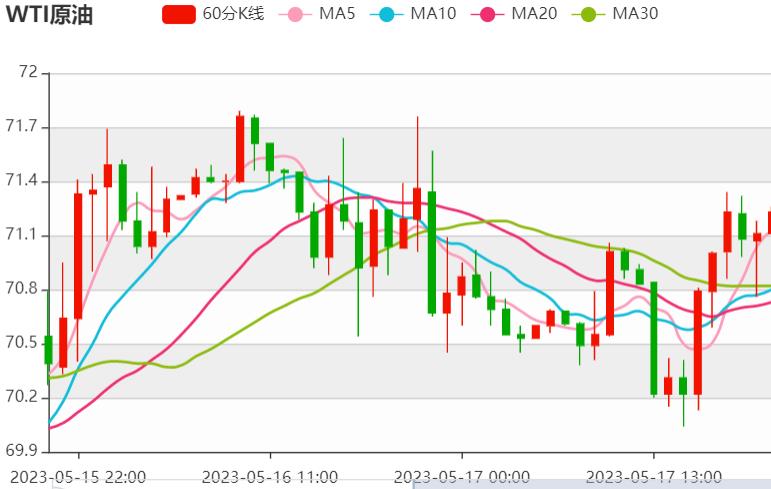Screen dimensions: 771x489
Task: Click the blue MA10 legend marker
Action: (386, 14)
